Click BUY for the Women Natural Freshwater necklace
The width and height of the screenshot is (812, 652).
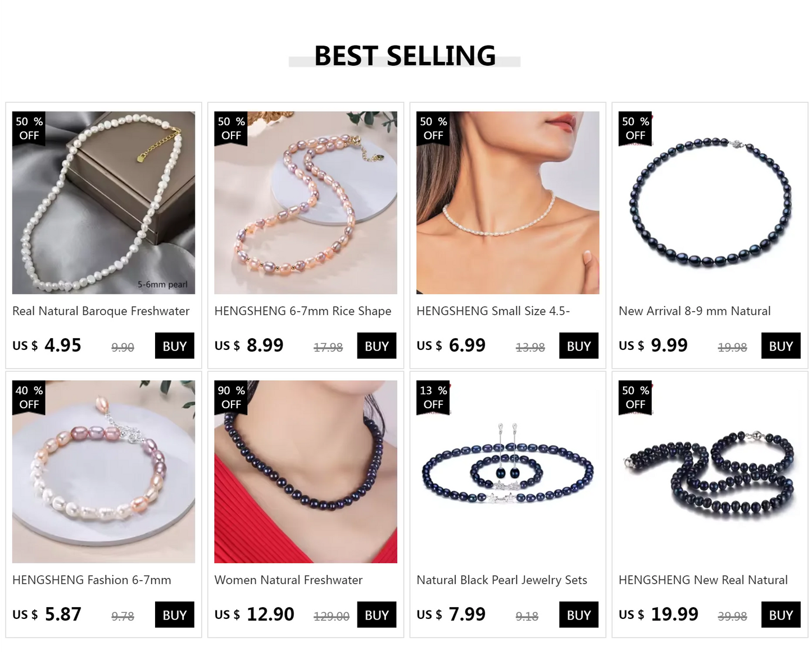point(376,615)
